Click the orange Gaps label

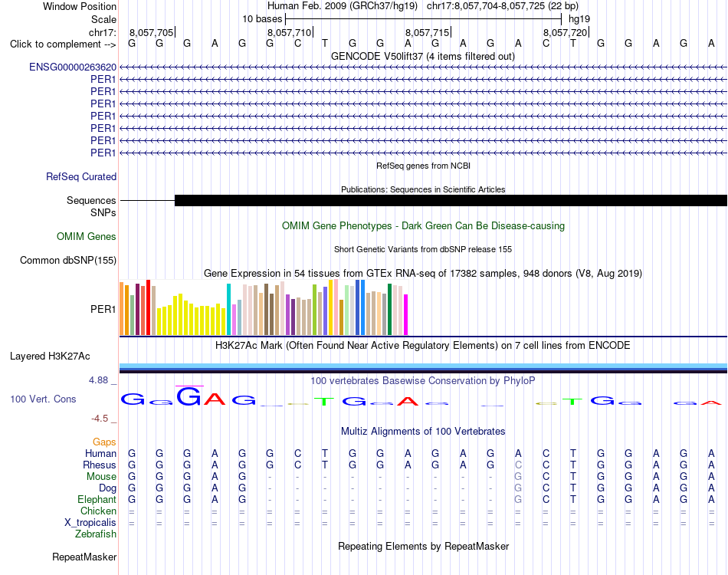[x=104, y=442]
